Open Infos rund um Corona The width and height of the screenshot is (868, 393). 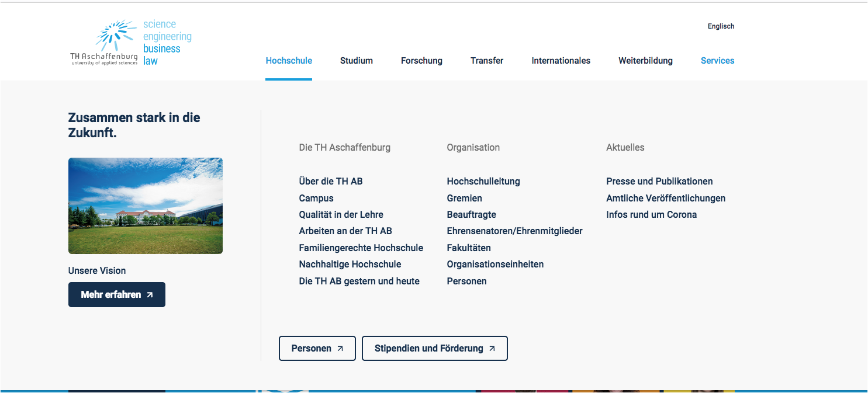click(x=652, y=214)
